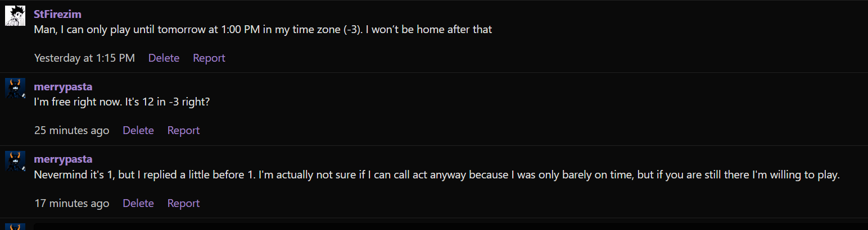Delete the comment posted 17 minutes ago
The width and height of the screenshot is (868, 230).
pyautogui.click(x=138, y=203)
